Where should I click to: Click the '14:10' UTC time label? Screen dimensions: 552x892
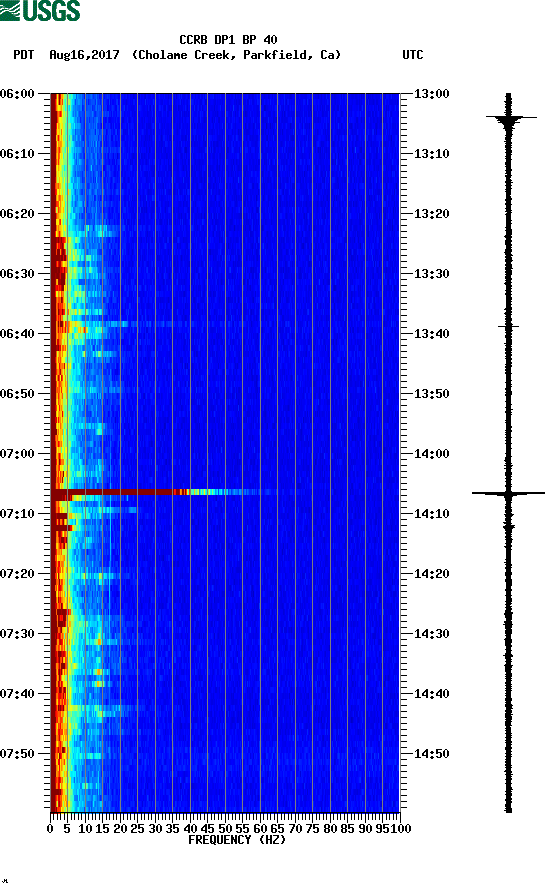pyautogui.click(x=431, y=514)
